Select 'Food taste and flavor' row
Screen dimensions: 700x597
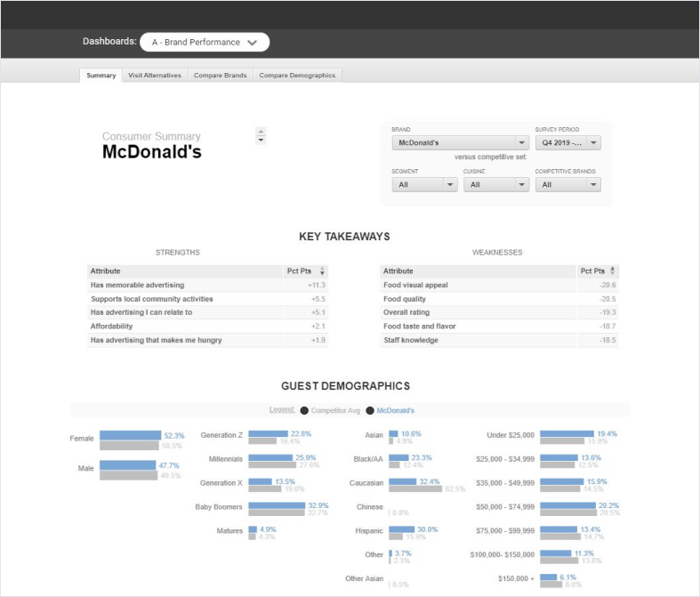[x=499, y=326]
